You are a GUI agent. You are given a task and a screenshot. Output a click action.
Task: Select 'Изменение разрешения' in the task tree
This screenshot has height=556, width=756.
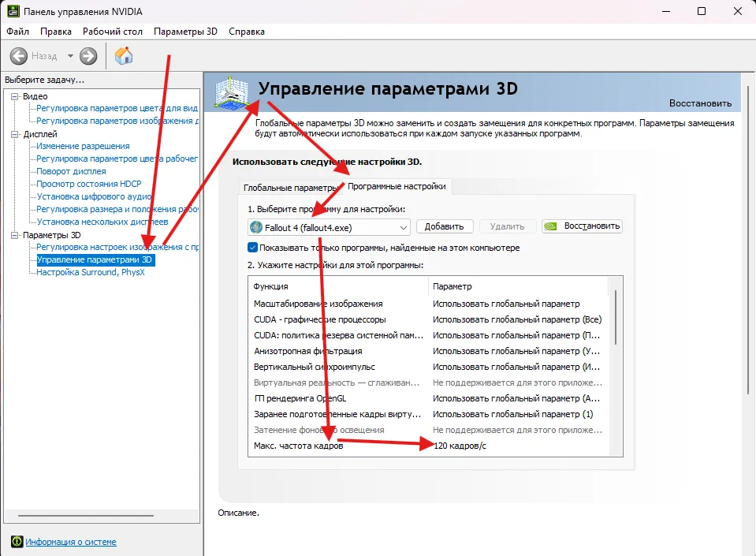click(x=83, y=147)
